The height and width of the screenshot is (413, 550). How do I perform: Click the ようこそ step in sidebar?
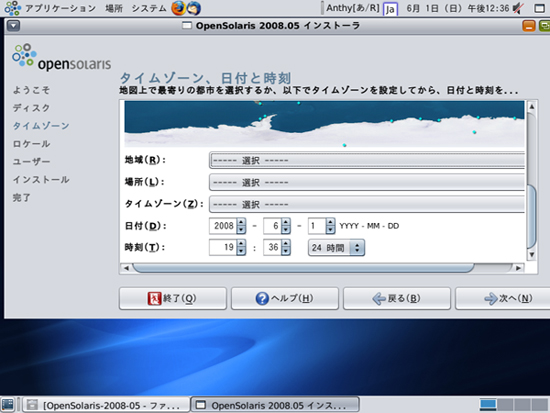coord(32,90)
